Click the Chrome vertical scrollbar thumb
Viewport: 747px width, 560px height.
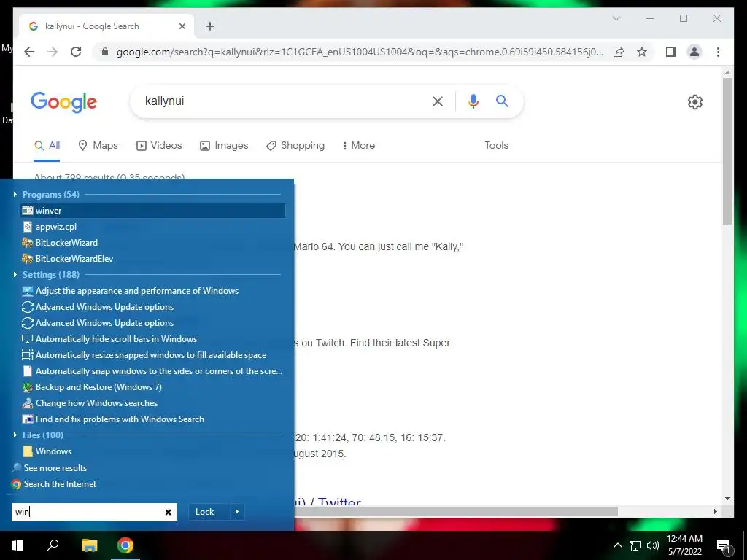point(727,150)
